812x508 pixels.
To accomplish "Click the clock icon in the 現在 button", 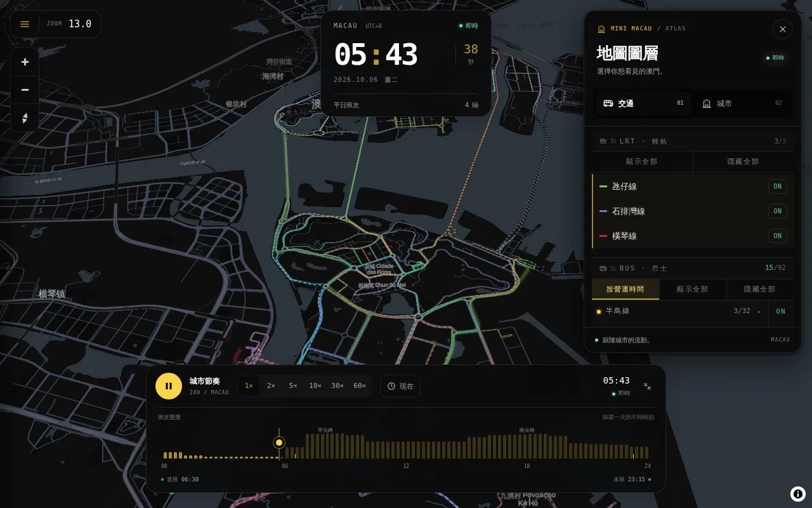I will pos(391,386).
